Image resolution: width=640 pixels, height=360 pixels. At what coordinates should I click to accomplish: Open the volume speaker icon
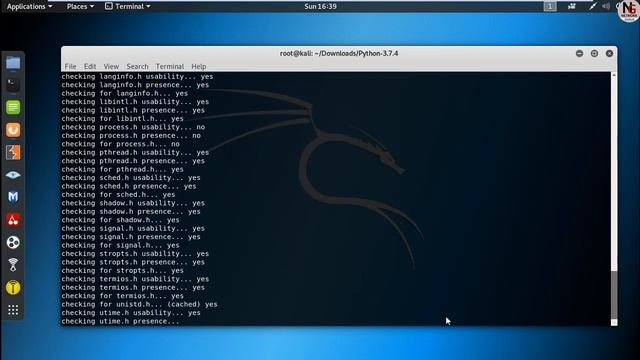point(606,6)
